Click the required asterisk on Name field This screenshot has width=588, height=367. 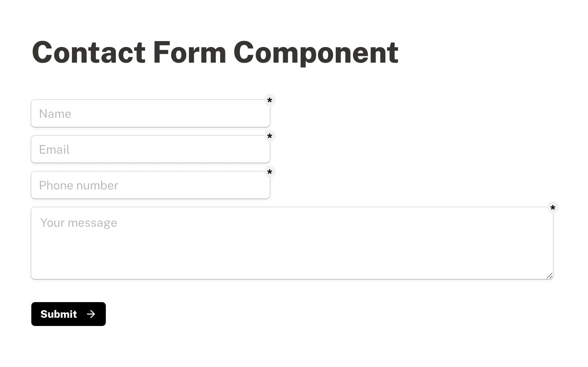coord(270,100)
